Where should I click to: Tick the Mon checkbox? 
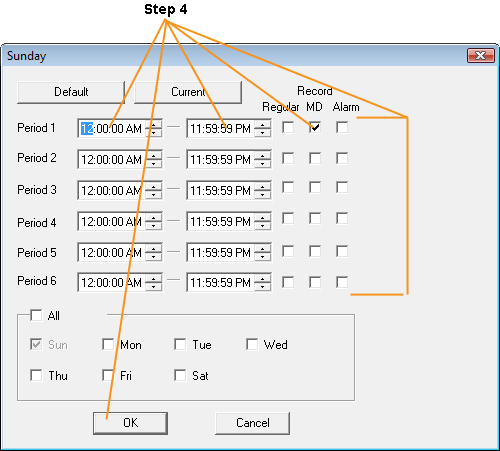(108, 344)
